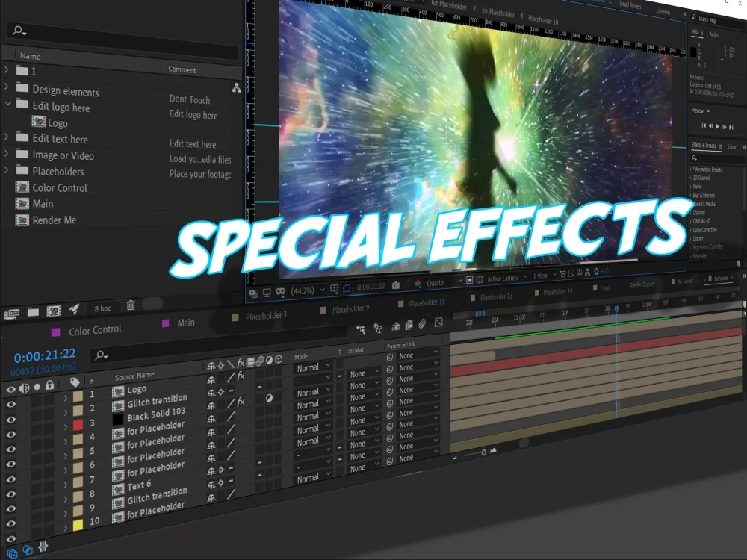Collapse the Edit logo here folder
The height and width of the screenshot is (560, 747).
point(7,103)
